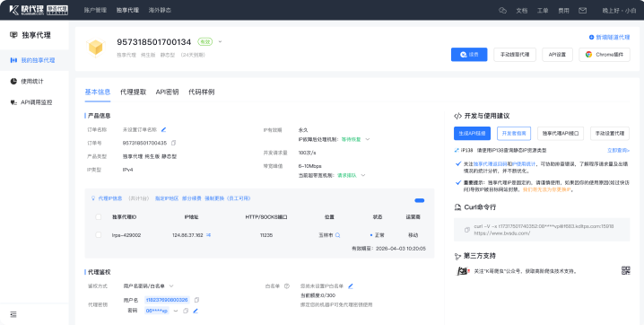
Task: Select 使用统计 in the sidebar
Action: pos(34,82)
